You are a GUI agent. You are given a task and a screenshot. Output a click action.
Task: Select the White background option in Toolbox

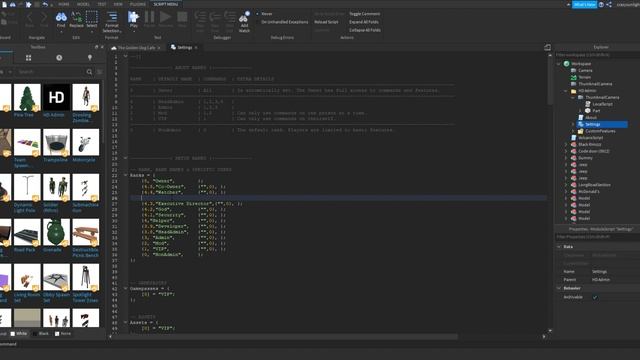tap(18, 333)
